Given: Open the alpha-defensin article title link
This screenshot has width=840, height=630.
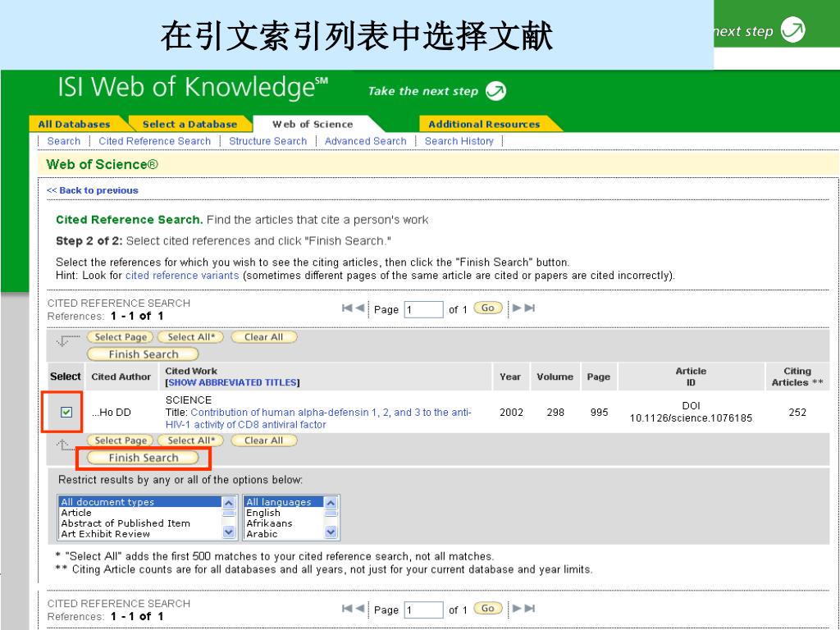Looking at the screenshot, I should [x=318, y=418].
